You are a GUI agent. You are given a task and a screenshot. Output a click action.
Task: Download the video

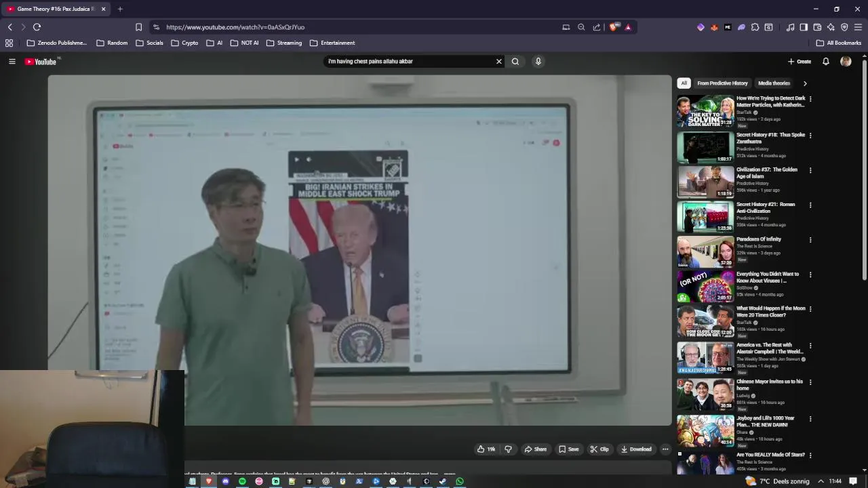pyautogui.click(x=636, y=449)
